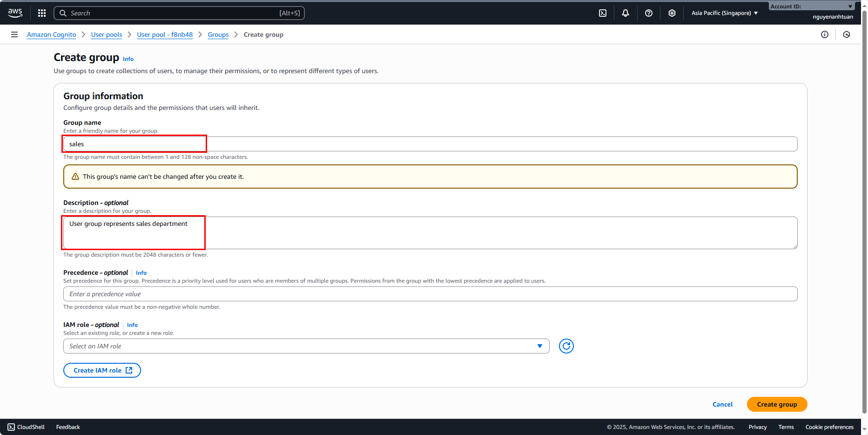Open the notifications bell
Viewport: 868px width, 435px height.
(x=626, y=13)
